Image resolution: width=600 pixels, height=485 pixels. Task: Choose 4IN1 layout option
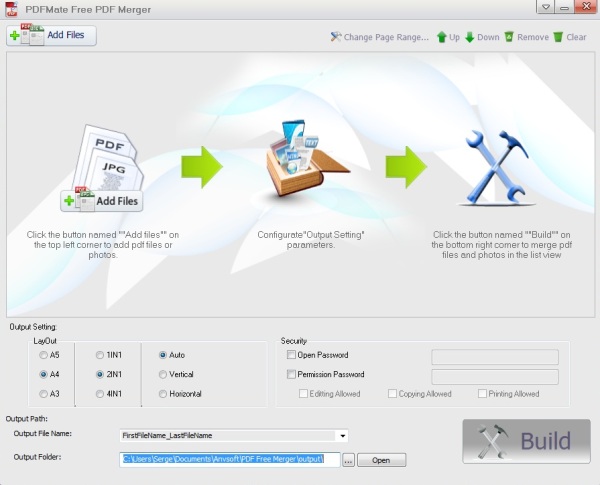click(109, 394)
